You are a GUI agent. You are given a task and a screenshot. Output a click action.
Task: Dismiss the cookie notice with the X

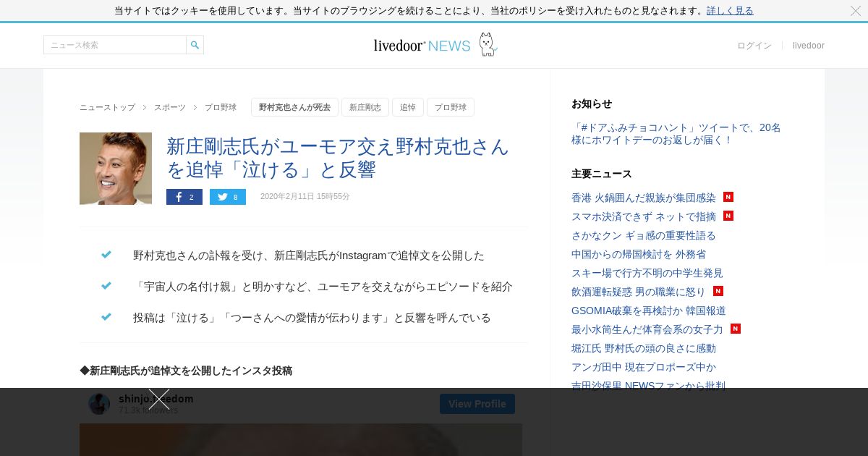pos(856,11)
